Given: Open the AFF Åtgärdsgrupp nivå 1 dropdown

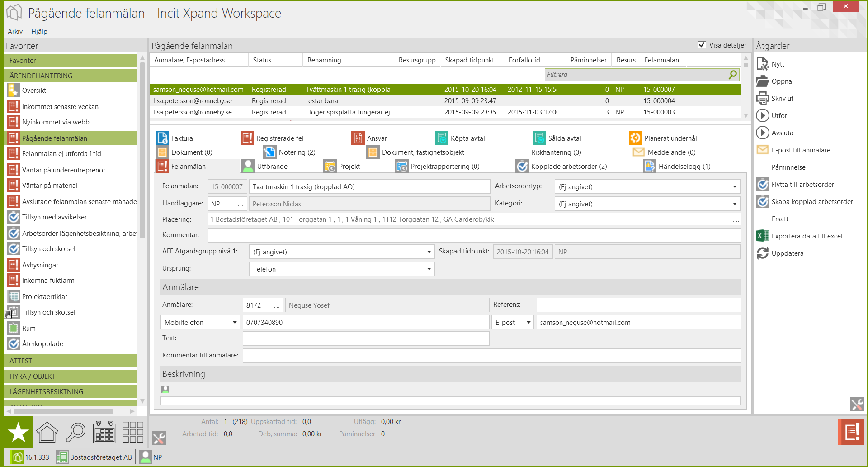Looking at the screenshot, I should 342,252.
